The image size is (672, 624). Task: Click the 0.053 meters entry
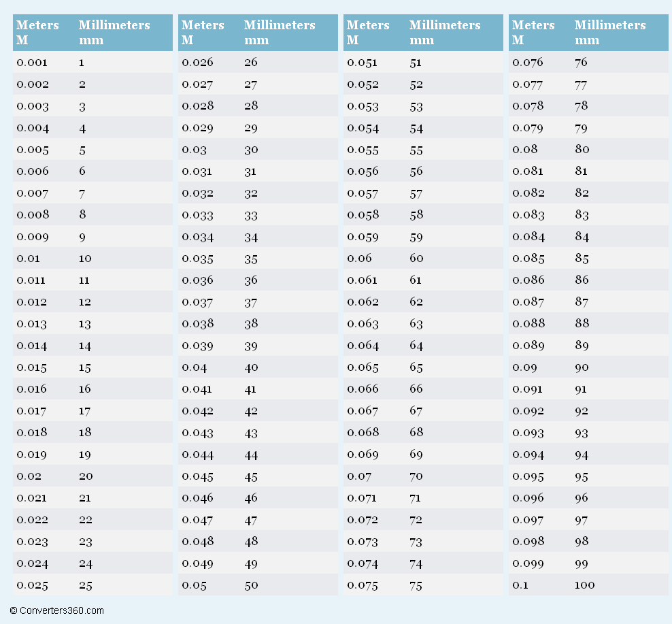click(363, 106)
